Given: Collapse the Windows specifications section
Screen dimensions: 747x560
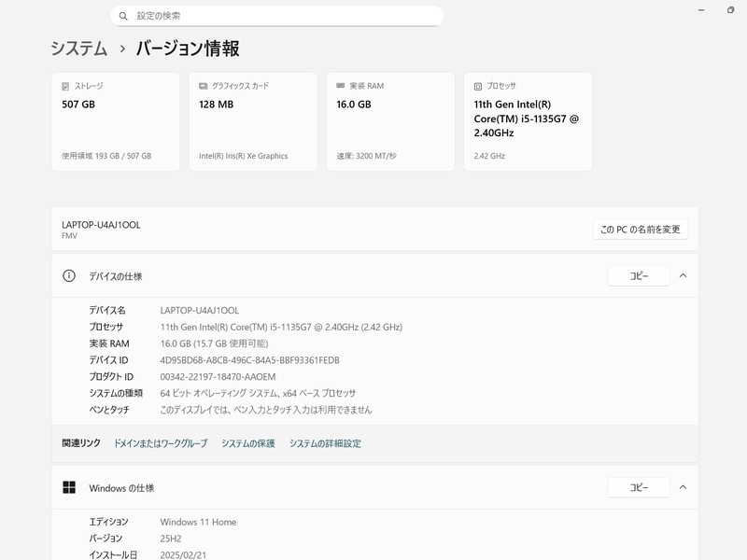Looking at the screenshot, I should pyautogui.click(x=683, y=487).
